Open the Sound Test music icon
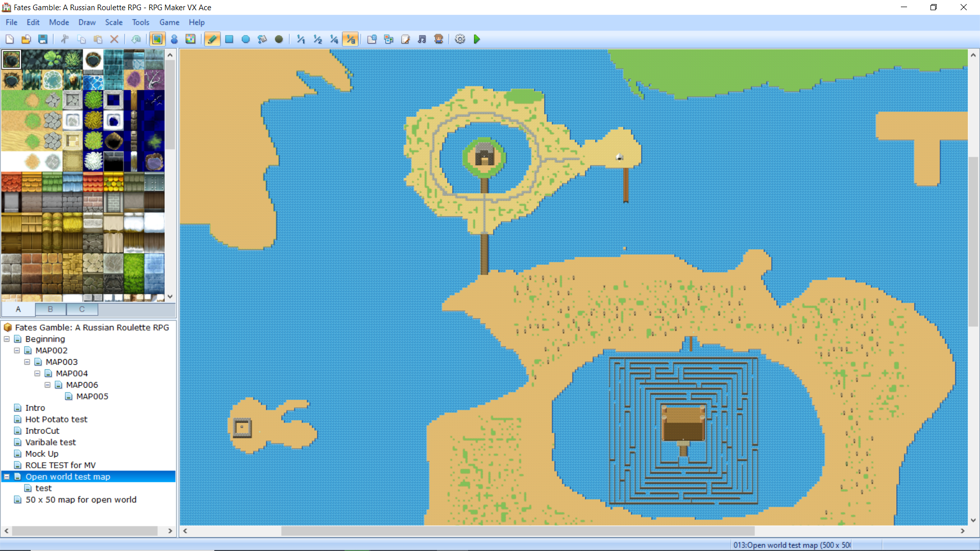This screenshot has width=980, height=551. [422, 39]
